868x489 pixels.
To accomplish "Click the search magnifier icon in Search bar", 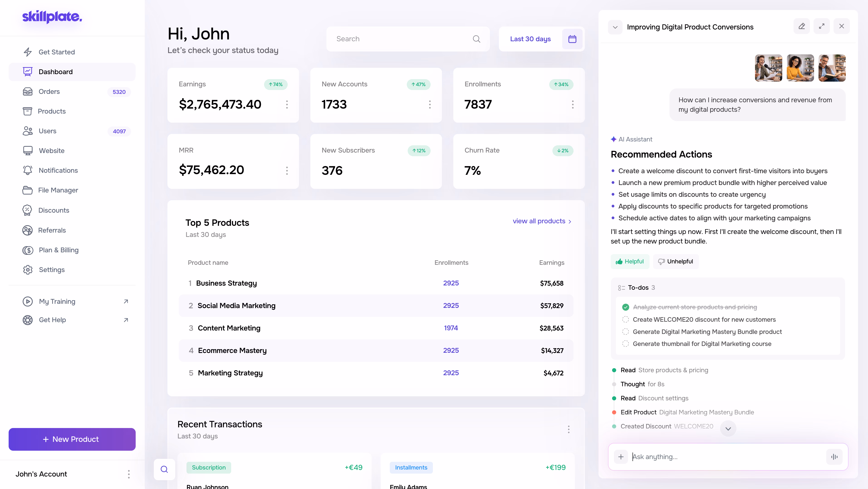I will [x=476, y=39].
